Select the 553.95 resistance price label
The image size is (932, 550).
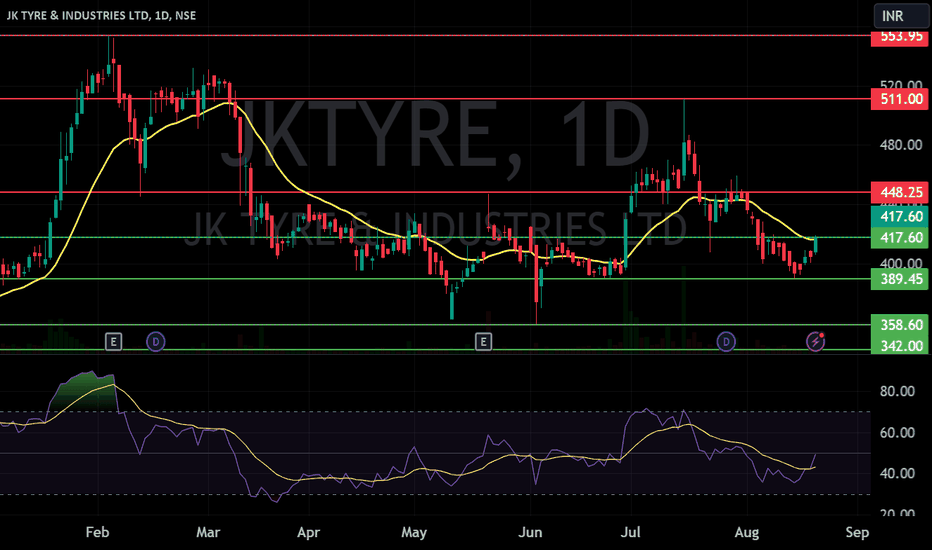coord(901,37)
